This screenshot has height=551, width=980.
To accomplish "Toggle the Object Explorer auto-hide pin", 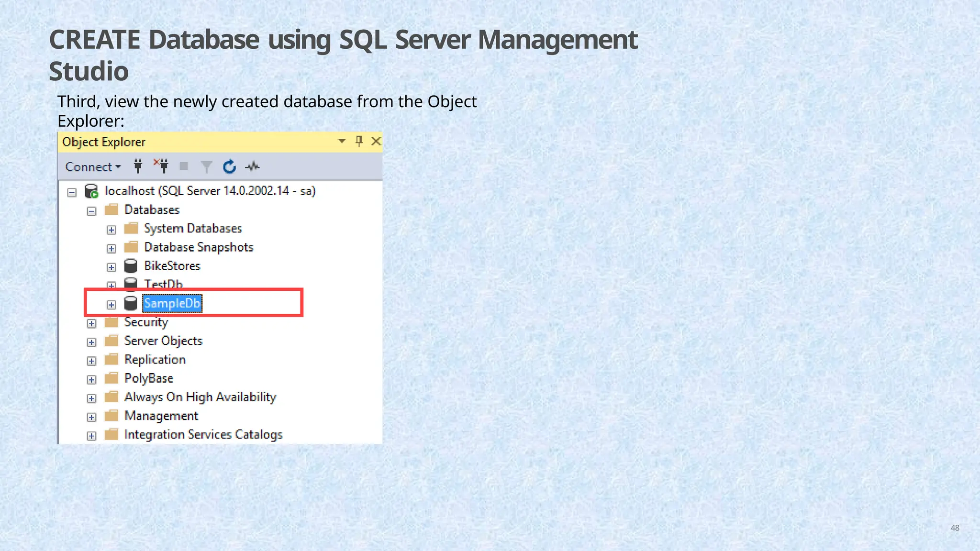I will 359,141.
